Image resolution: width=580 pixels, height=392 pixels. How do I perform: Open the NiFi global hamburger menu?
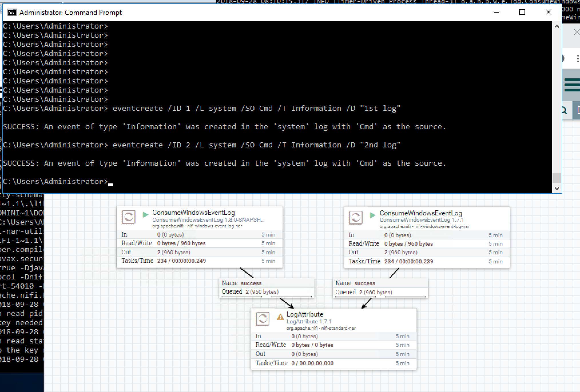[572, 85]
